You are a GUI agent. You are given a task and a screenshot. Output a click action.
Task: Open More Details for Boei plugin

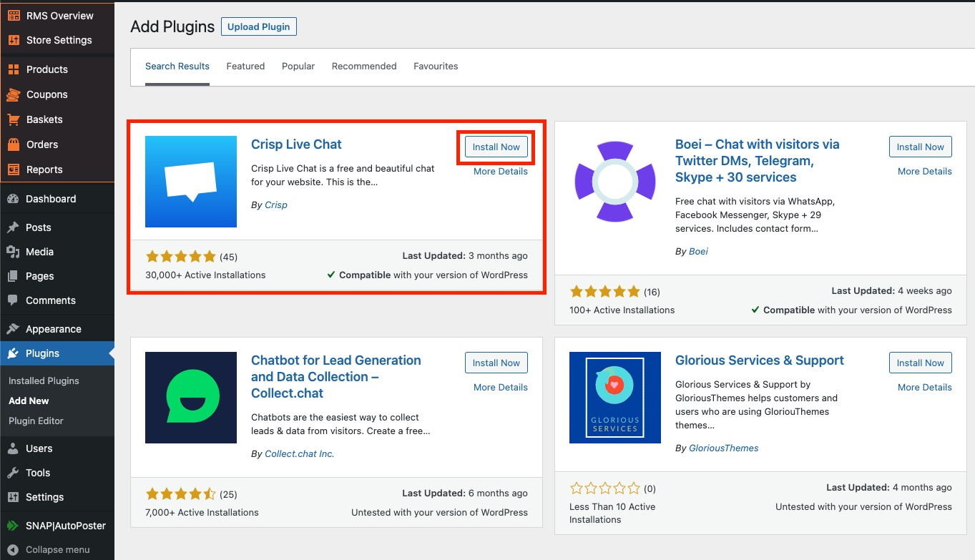(x=925, y=172)
